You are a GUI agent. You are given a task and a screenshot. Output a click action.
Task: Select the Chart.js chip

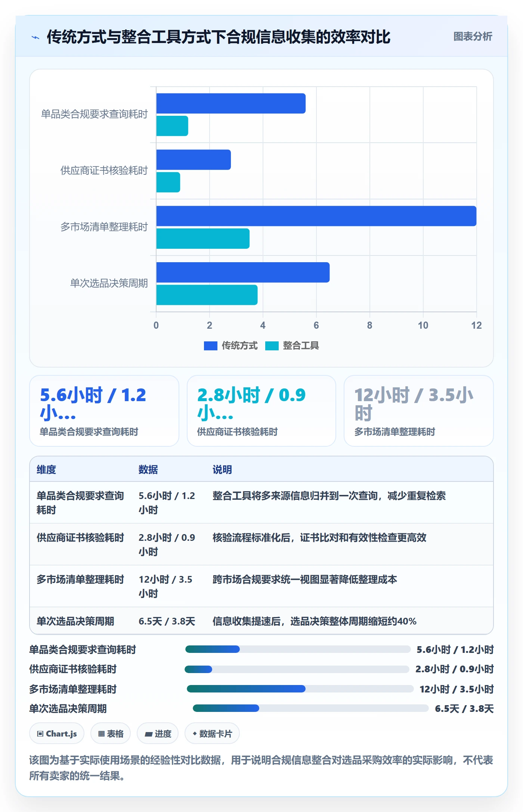[57, 734]
